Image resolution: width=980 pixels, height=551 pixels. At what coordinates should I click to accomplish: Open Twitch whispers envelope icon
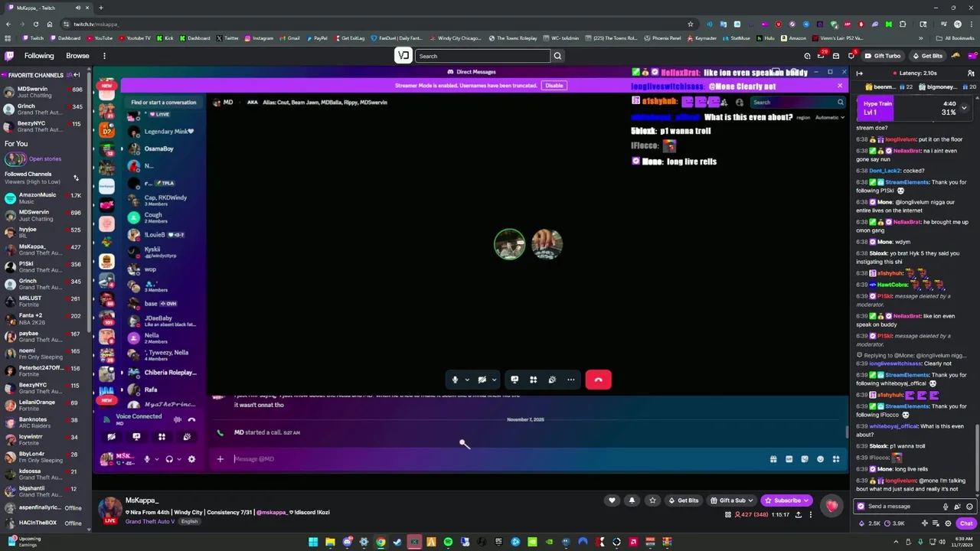tap(836, 56)
